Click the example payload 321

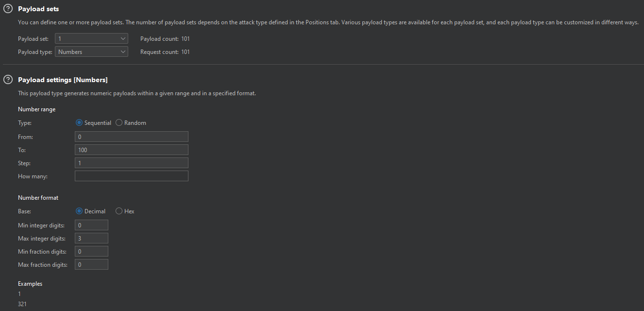tap(22, 304)
